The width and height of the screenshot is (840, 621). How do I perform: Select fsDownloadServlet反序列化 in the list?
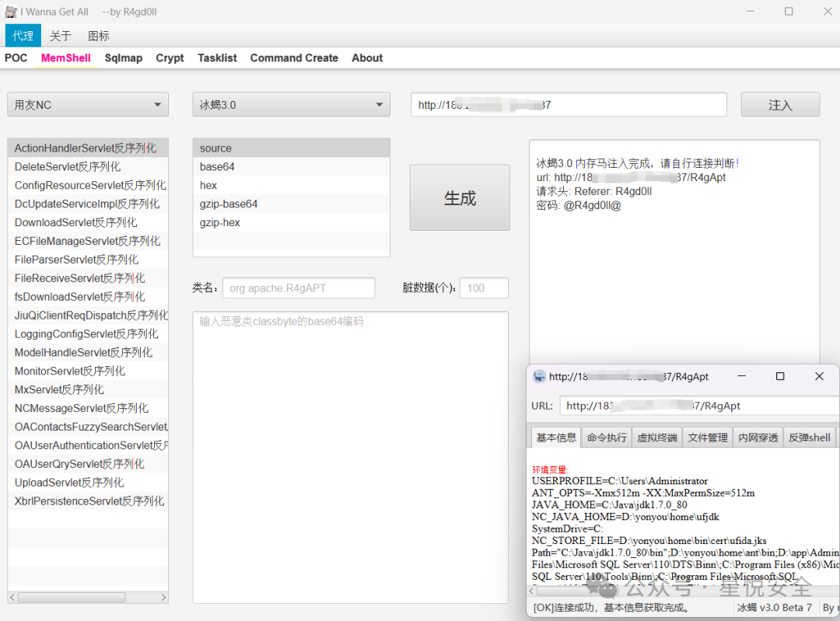[88, 297]
